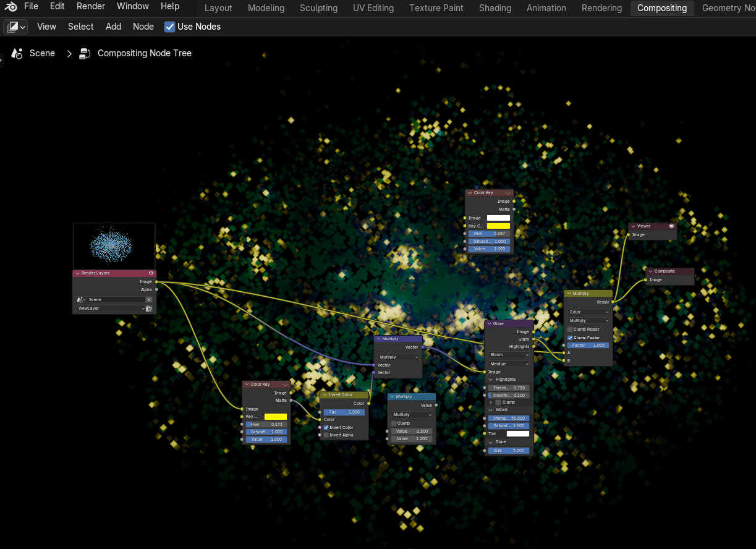Open the Add menu in node editor
Screen dimensions: 756x549
113,27
